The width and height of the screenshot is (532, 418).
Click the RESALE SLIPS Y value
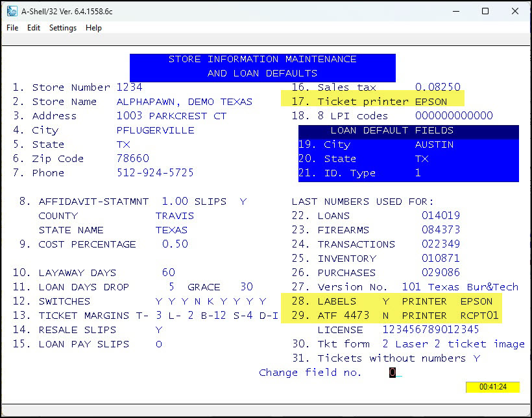pos(159,330)
